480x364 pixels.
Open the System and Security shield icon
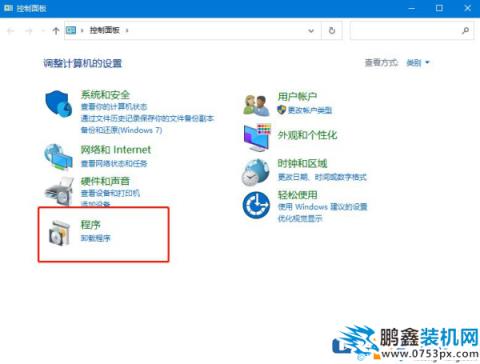[x=59, y=103]
